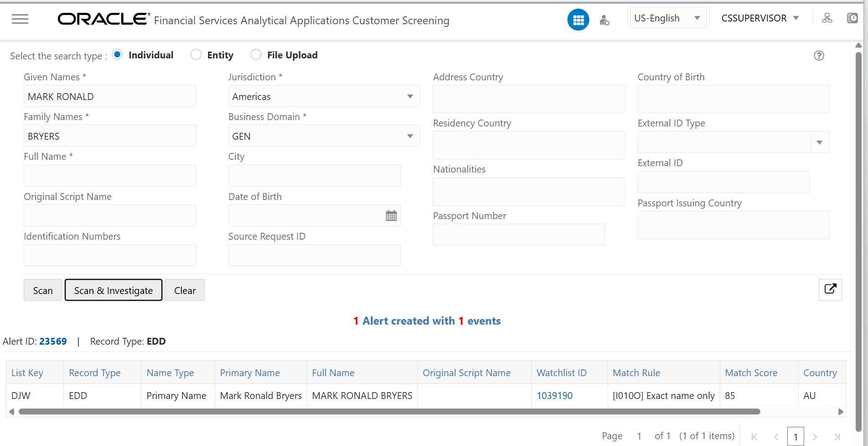This screenshot has width=868, height=446.
Task: Click the table's scroll-left arrow
Action: coord(11,412)
